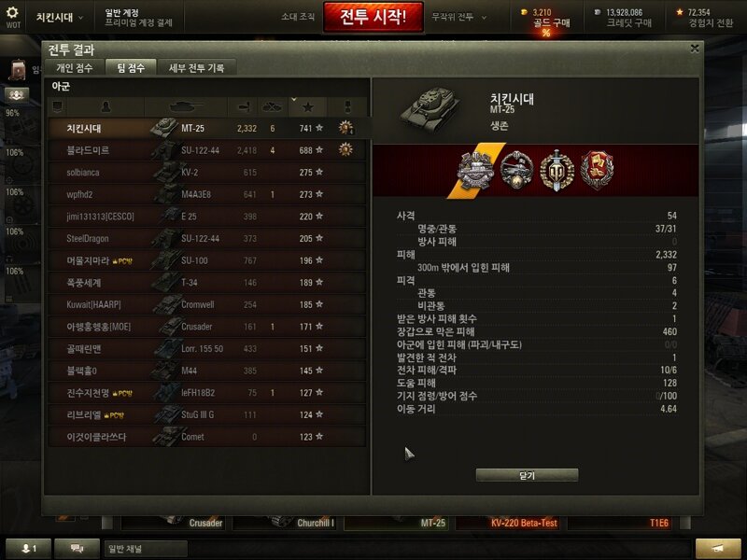
Task: Switch to the 개인 점수 tab
Action: click(x=75, y=67)
